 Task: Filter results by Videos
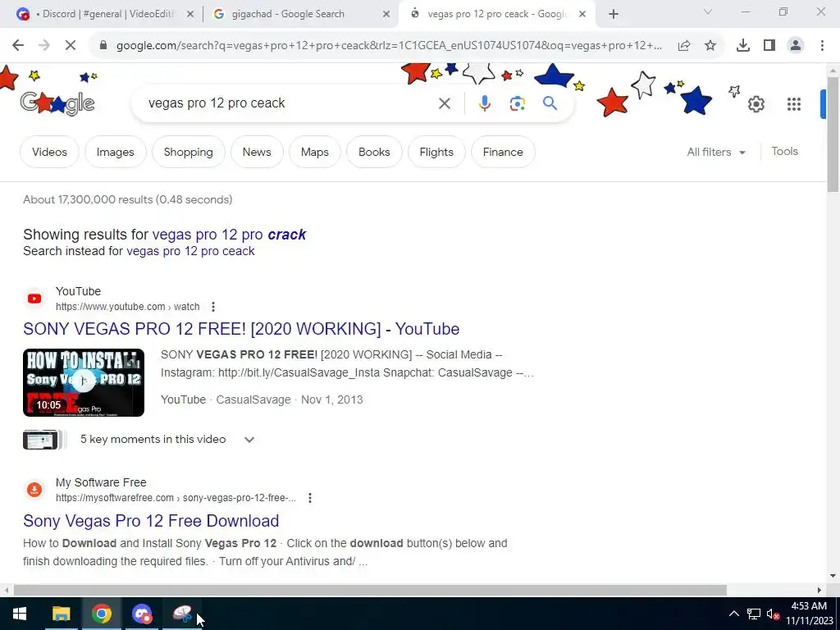coord(49,152)
